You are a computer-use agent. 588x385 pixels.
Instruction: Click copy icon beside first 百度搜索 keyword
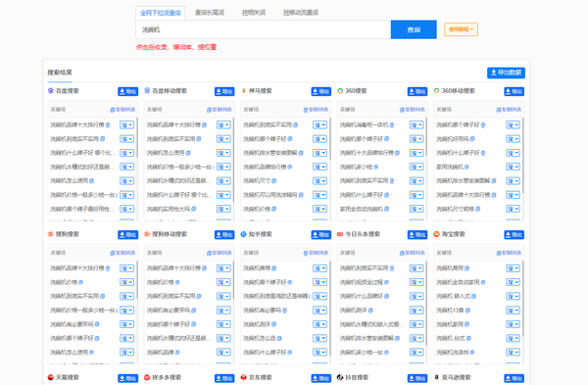(108, 124)
